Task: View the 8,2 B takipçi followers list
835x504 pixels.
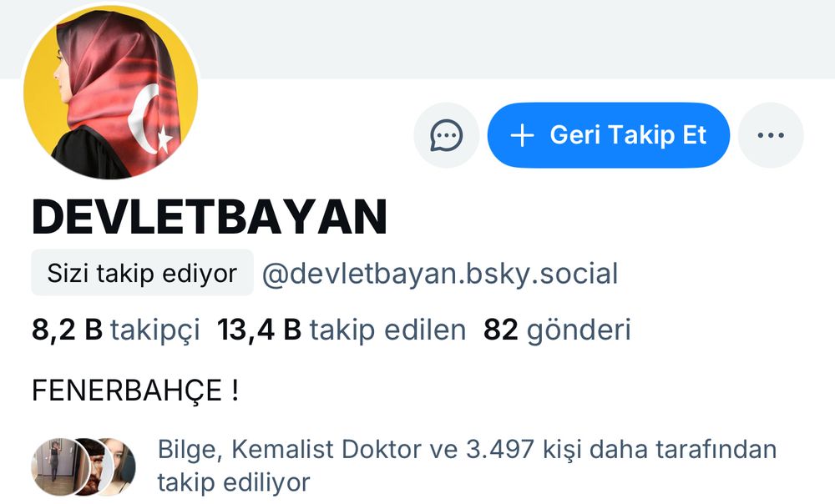Action: click(x=115, y=330)
